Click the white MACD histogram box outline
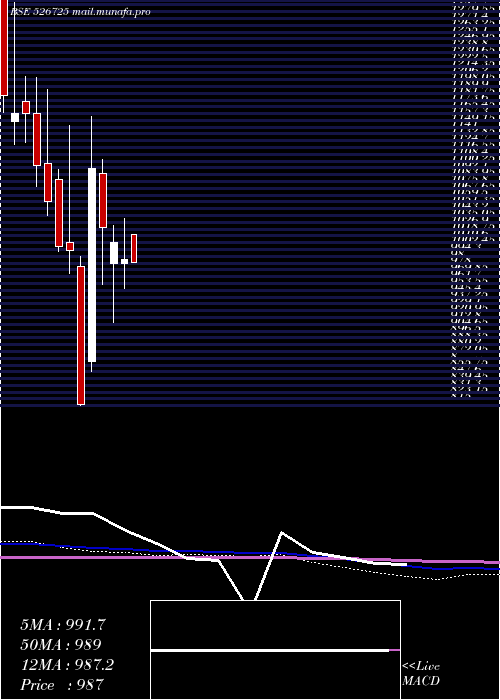Image resolution: width=500 pixels, height=700 pixels. point(275,650)
